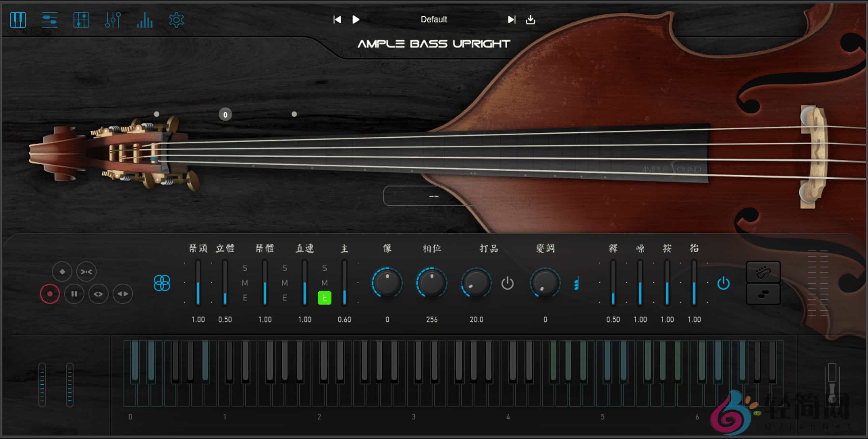Toggle the power switch near the right faders
The width and height of the screenshot is (868, 439).
[723, 284]
